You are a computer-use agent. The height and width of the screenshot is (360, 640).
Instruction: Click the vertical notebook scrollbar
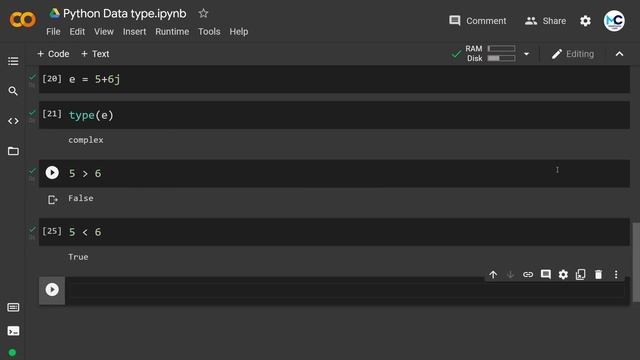click(x=636, y=262)
